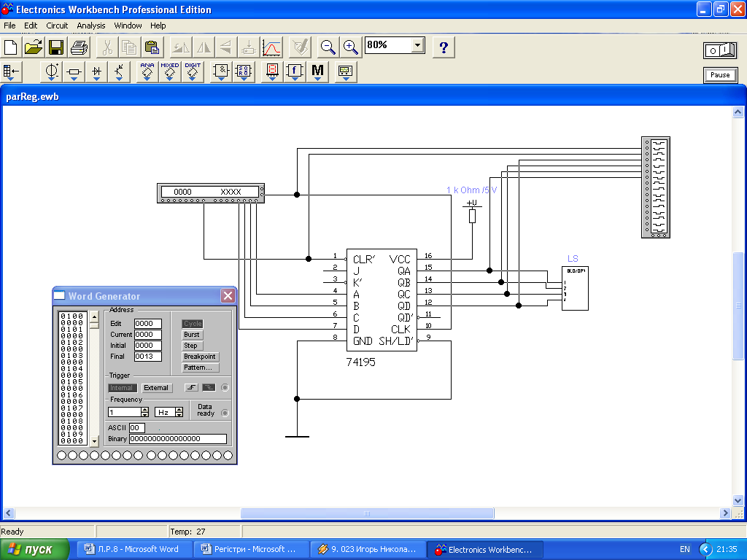Open the Analysis menu

pos(91,26)
